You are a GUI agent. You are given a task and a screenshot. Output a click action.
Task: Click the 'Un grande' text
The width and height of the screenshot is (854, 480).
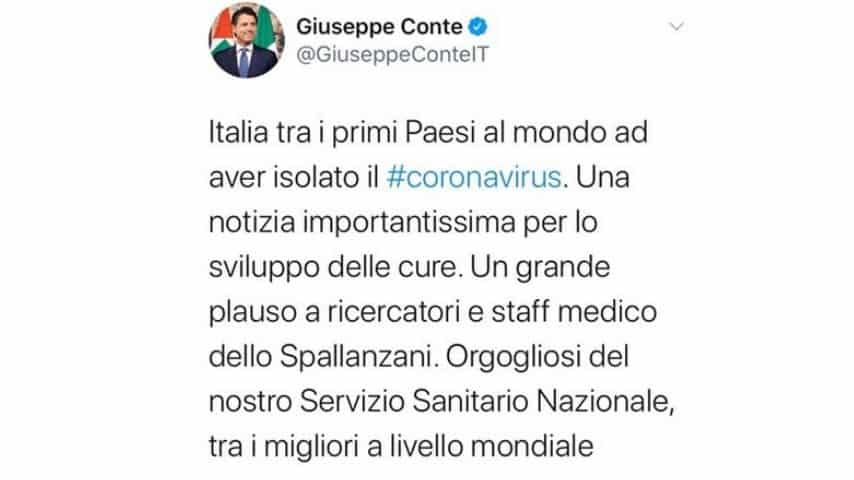click(540, 268)
